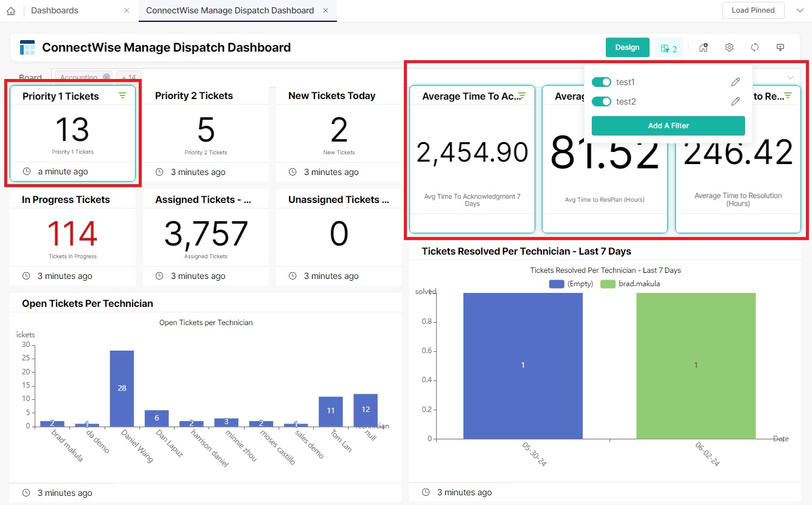812x505 pixels.
Task: Click the New Tickets Today value 2
Action: click(x=339, y=130)
